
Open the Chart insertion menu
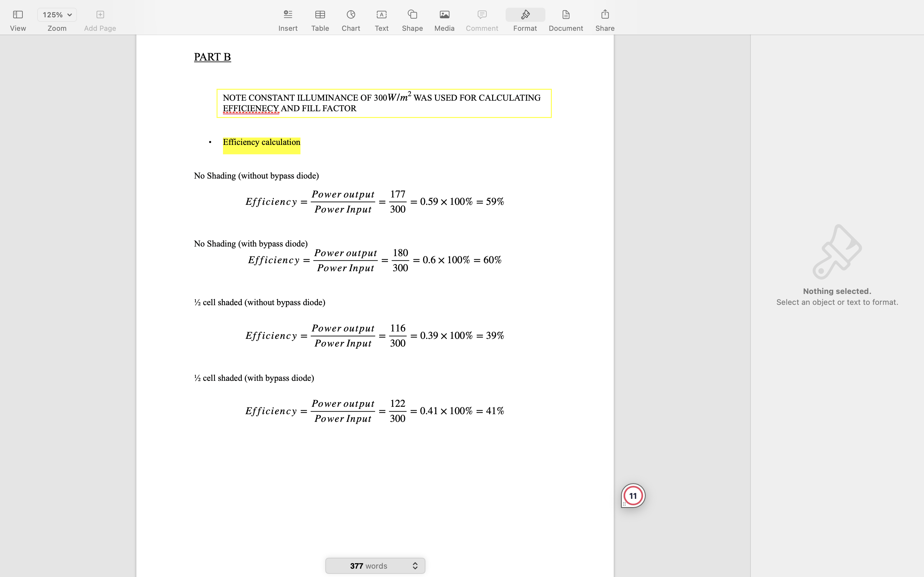(x=350, y=18)
